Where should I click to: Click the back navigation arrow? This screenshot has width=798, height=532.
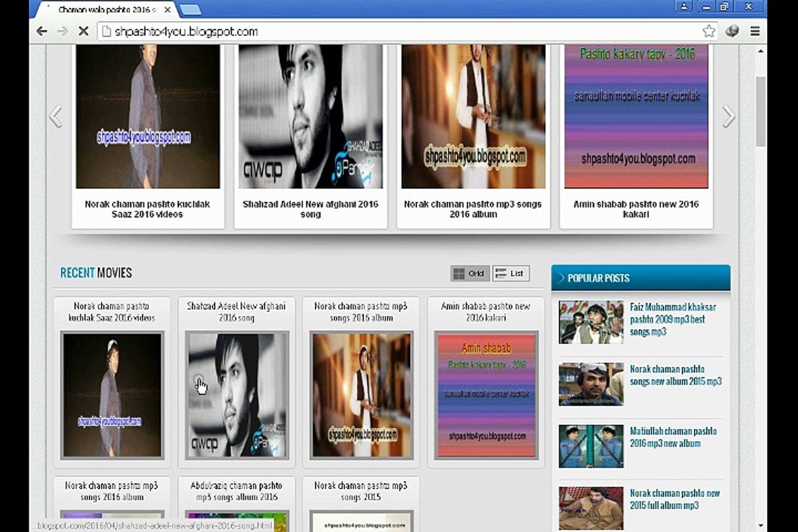coord(42,31)
